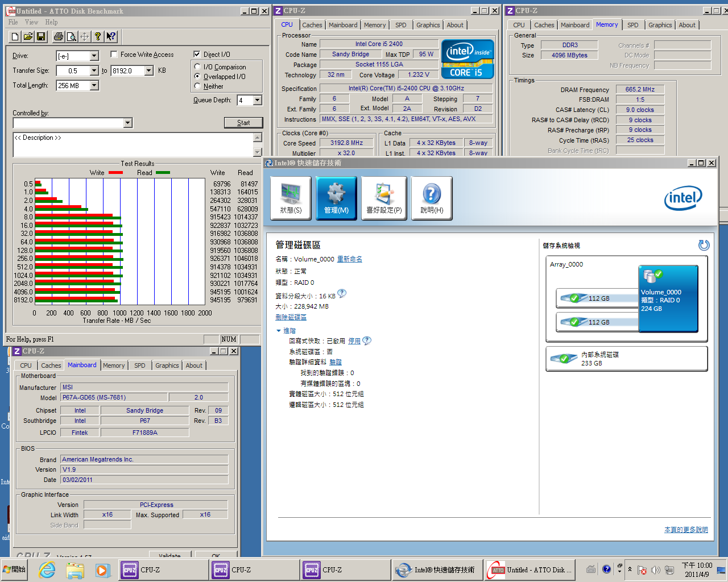This screenshot has height=582, width=728.
Task: Open the Transfer Size 0.5 dropdown
Action: [94, 70]
